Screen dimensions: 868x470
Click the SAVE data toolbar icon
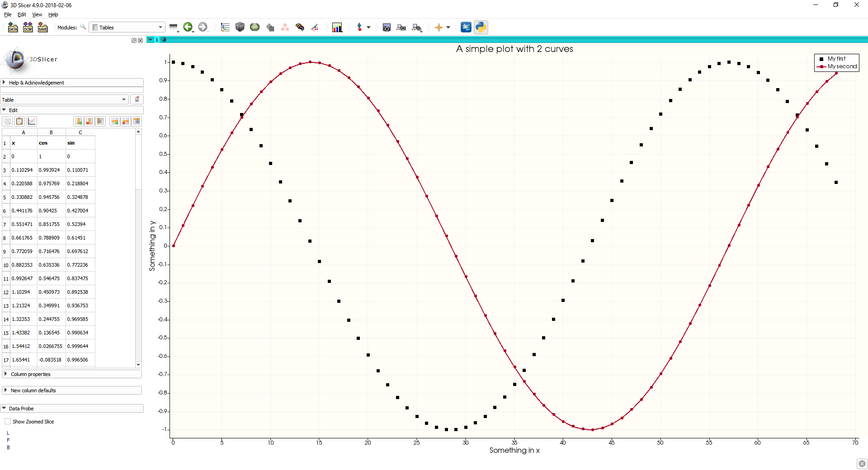[x=42, y=27]
